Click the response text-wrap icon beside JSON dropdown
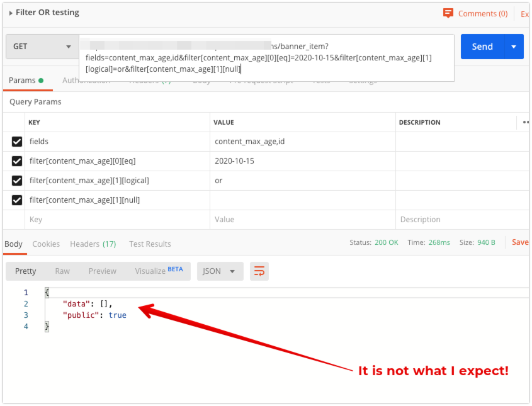The height and width of the screenshot is (406, 532). pos(259,271)
